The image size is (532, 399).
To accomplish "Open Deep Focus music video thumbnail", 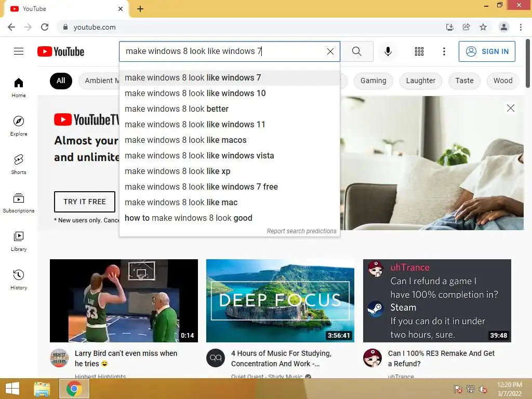I will [280, 301].
